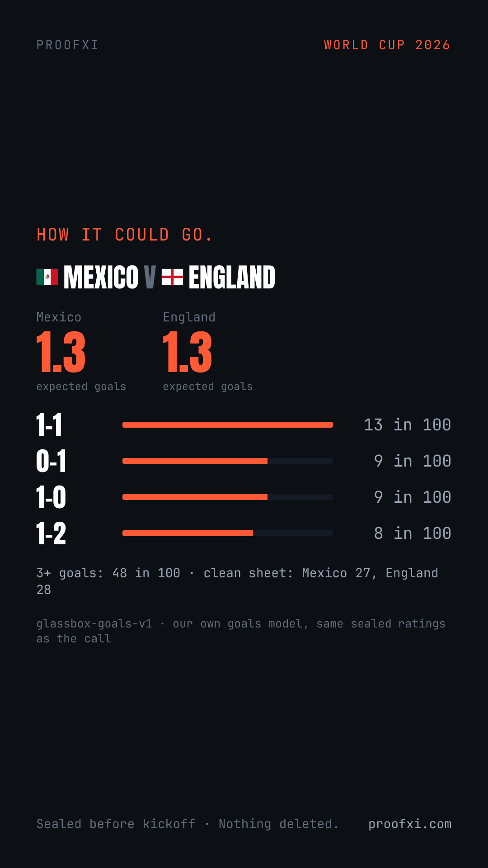The image size is (488, 868).
Task: Open the PROOFXI brand logo
Action: tap(67, 45)
